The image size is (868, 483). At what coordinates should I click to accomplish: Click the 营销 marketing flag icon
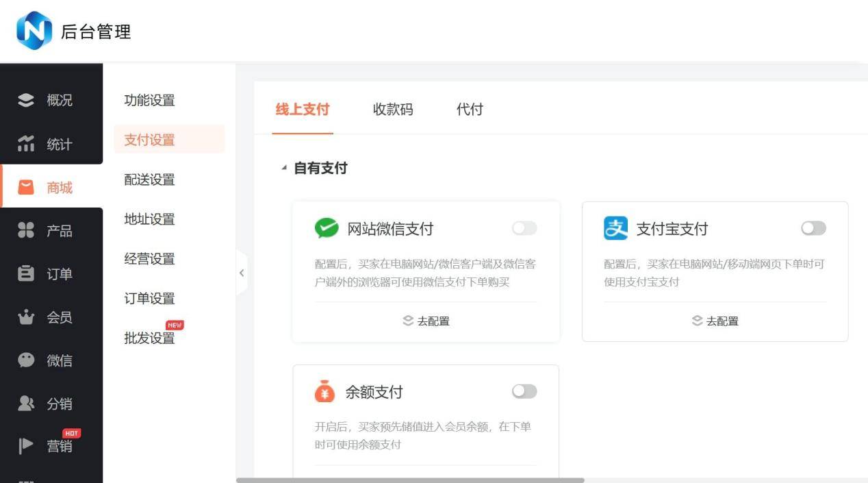(x=26, y=446)
